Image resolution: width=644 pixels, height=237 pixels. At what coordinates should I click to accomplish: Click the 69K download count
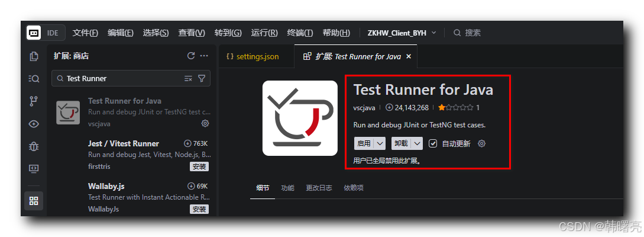(x=198, y=186)
